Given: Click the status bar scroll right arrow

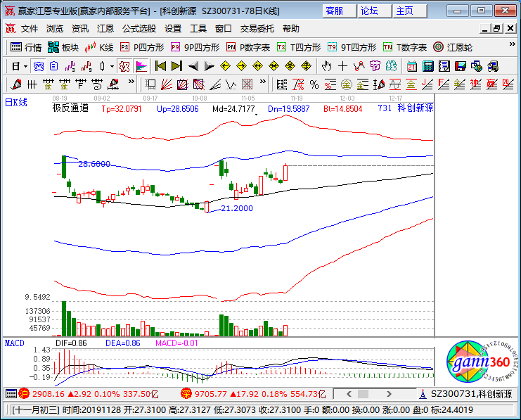Looking at the screenshot, I should tap(389, 394).
